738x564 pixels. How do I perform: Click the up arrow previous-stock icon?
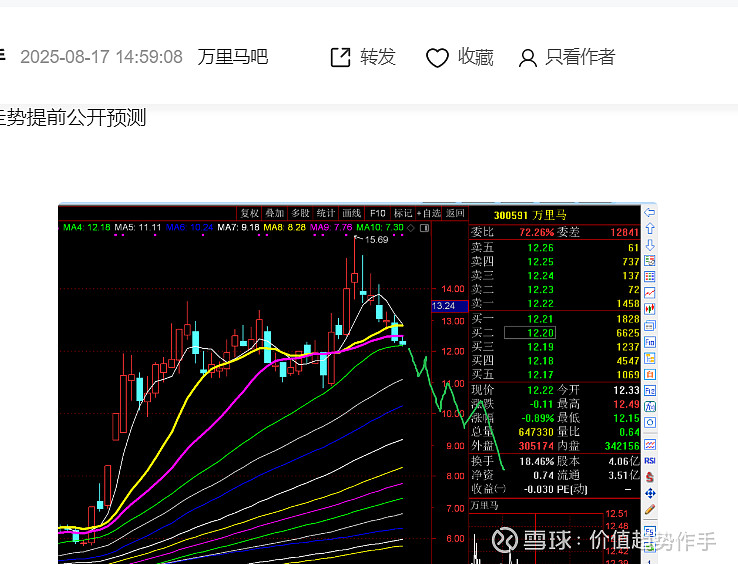(x=650, y=228)
